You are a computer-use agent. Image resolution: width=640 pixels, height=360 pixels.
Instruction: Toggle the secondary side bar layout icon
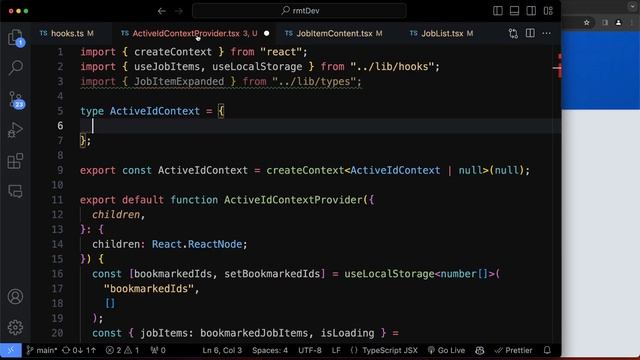pyautogui.click(x=531, y=11)
